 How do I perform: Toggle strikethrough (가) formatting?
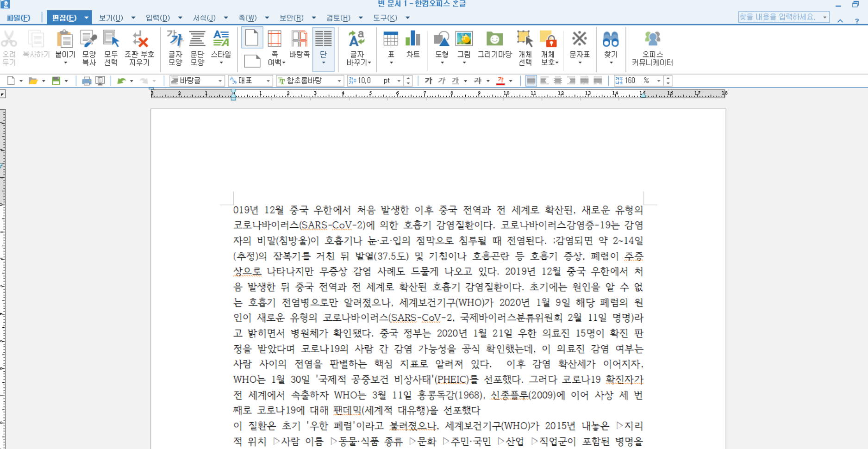(478, 81)
